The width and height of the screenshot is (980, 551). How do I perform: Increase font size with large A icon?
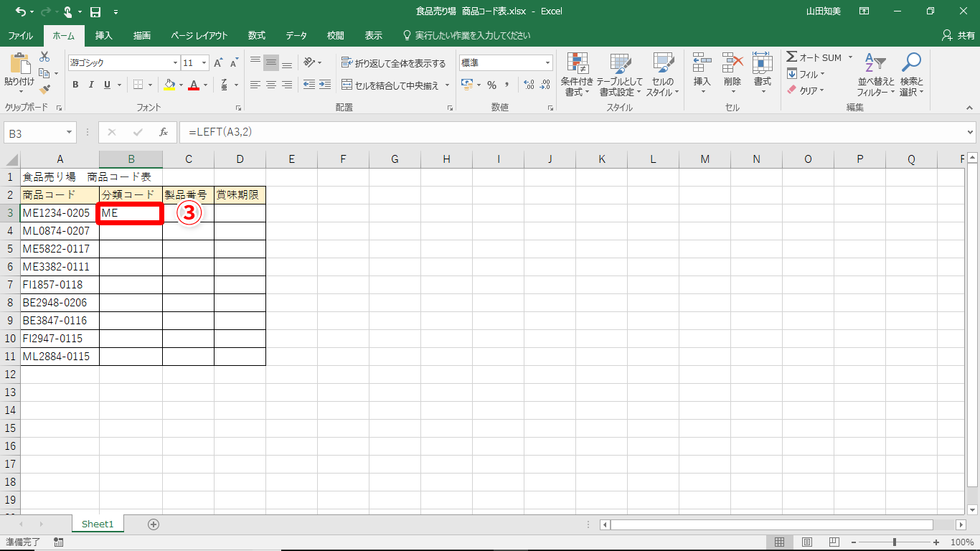tap(218, 63)
